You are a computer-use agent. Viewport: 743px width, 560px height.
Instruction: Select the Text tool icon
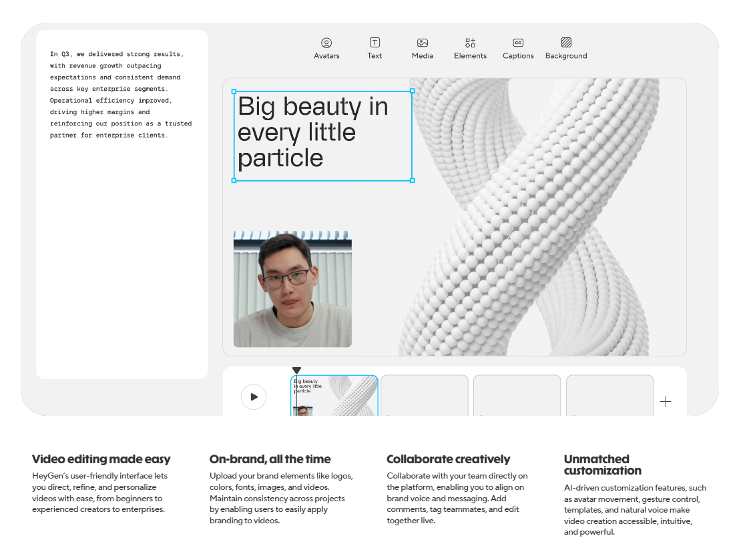click(x=375, y=43)
